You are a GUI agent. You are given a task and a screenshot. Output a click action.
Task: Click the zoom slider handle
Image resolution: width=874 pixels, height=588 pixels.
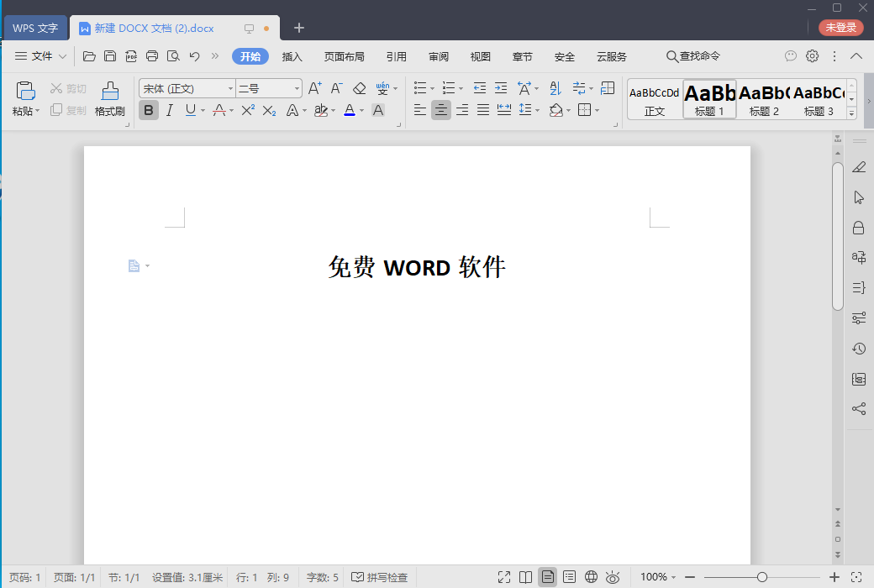762,577
